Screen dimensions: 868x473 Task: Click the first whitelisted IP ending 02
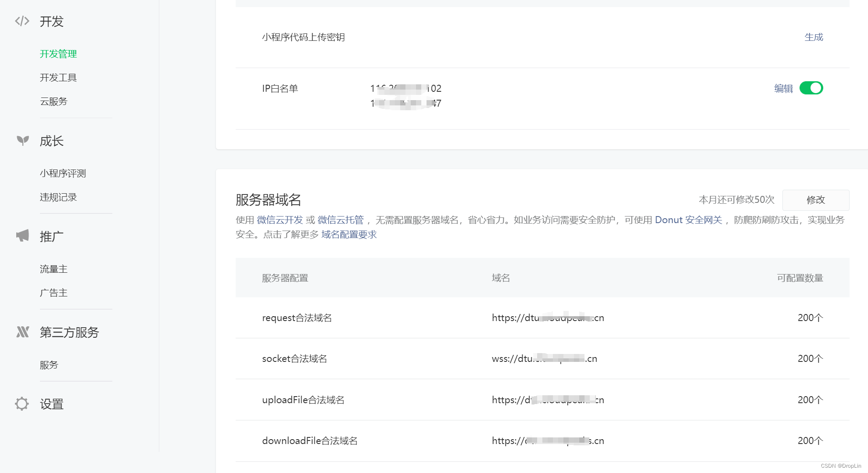[406, 89]
